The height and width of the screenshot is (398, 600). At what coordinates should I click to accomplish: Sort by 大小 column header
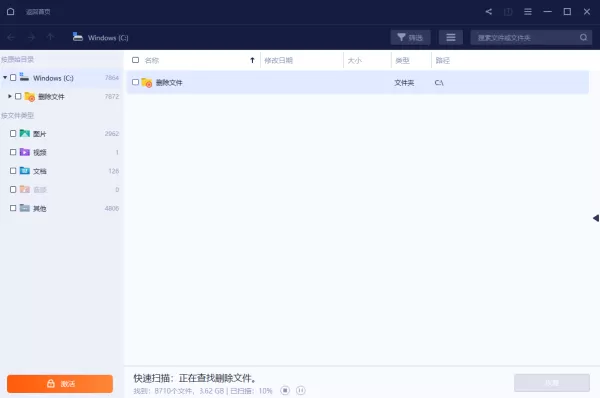(355, 60)
